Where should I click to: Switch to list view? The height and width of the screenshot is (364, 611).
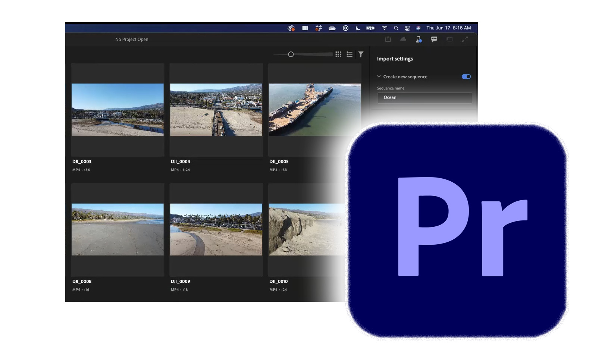(x=350, y=54)
